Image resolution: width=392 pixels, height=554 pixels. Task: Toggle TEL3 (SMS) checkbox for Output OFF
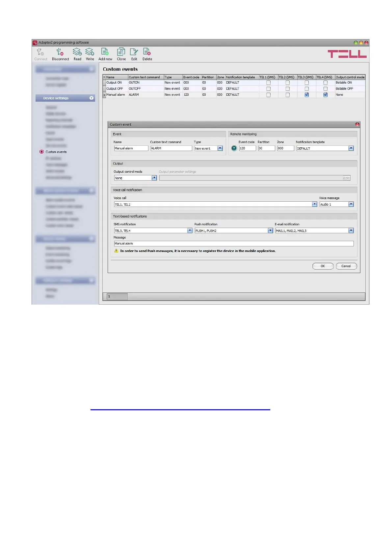click(x=307, y=89)
